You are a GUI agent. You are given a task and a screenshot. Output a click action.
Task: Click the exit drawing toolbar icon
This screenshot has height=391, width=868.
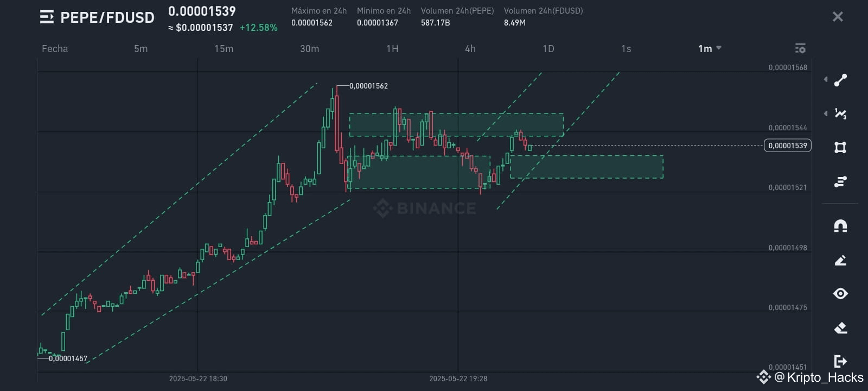[840, 361]
